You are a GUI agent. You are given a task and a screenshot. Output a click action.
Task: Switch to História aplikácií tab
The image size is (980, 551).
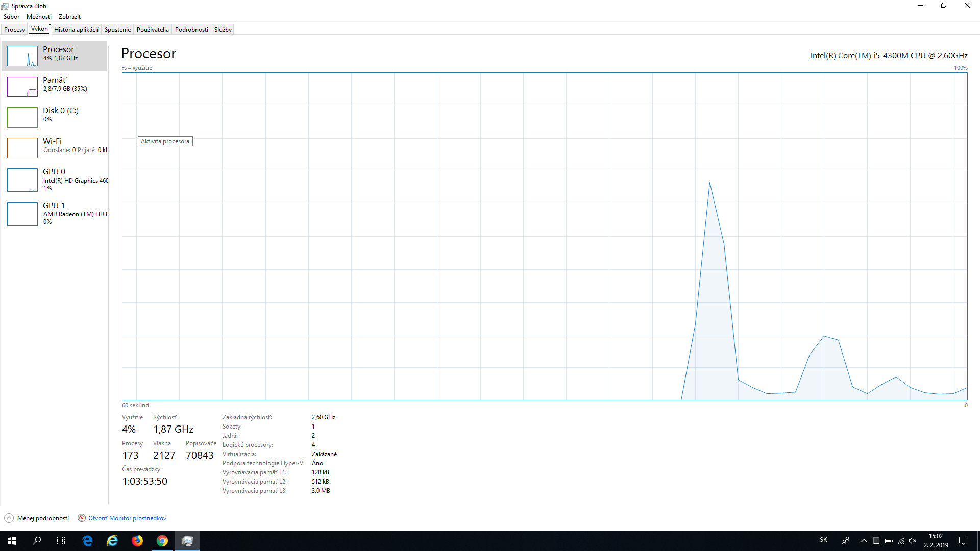(x=76, y=30)
